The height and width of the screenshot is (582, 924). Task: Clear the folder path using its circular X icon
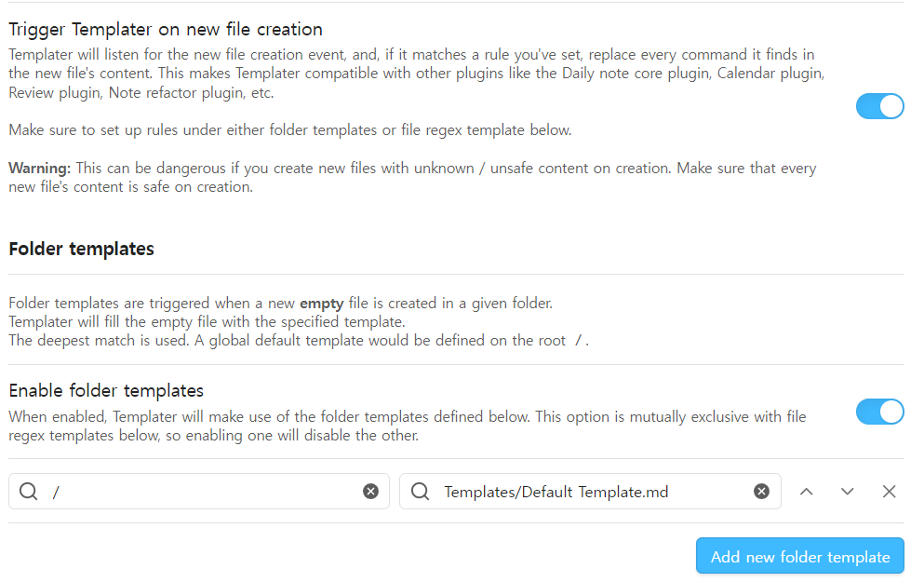[x=370, y=491]
